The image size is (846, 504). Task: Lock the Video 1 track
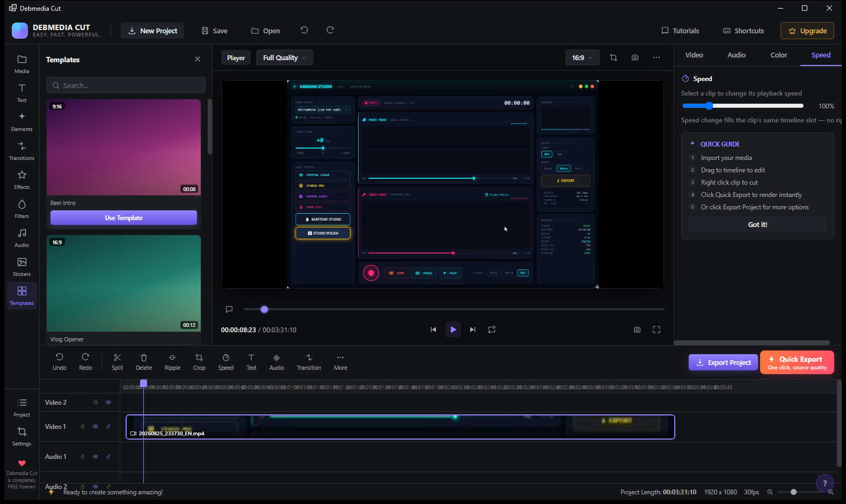(x=83, y=427)
